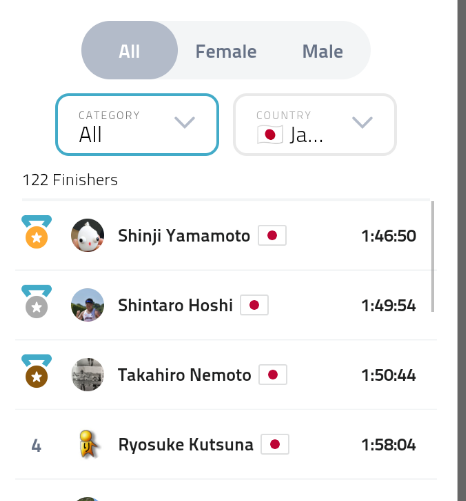Click the Japan flag next to Shinji Yamamoto
Viewport: 466px width, 501px height.
tap(272, 236)
